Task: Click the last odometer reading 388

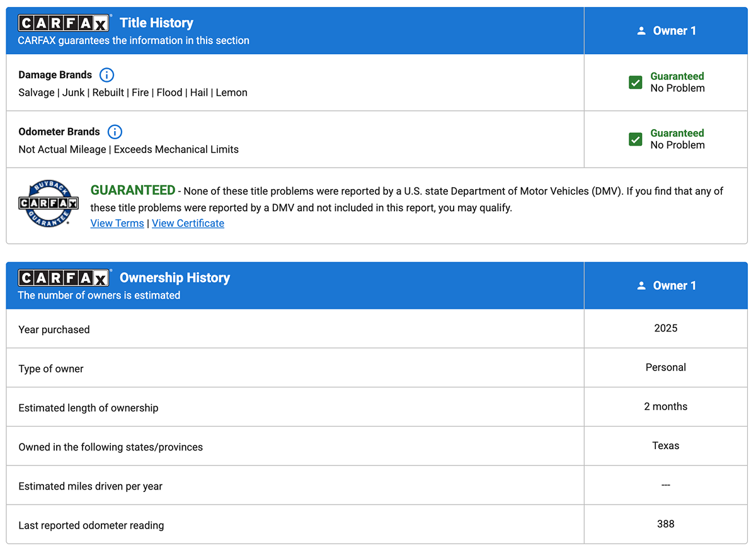Action: (x=665, y=524)
